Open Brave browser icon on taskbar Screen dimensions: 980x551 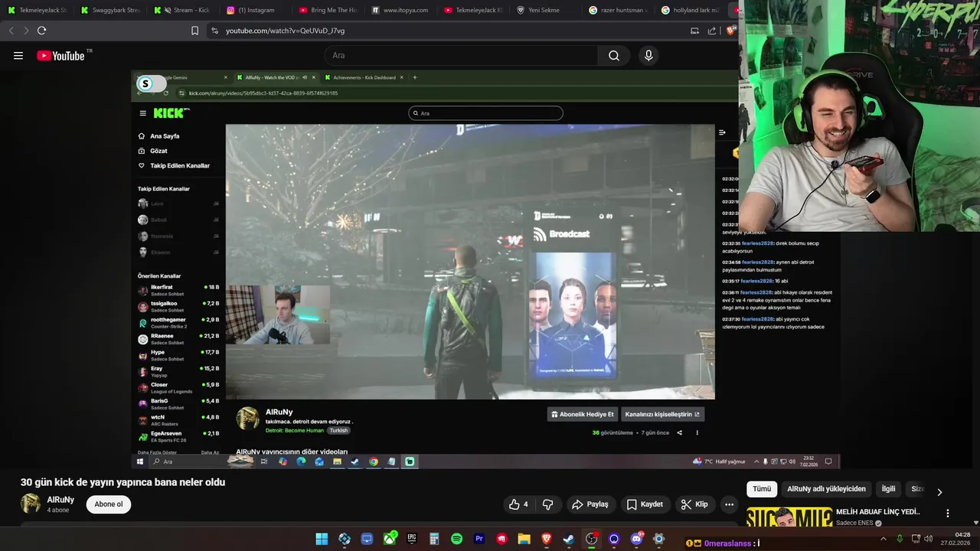pyautogui.click(x=547, y=539)
